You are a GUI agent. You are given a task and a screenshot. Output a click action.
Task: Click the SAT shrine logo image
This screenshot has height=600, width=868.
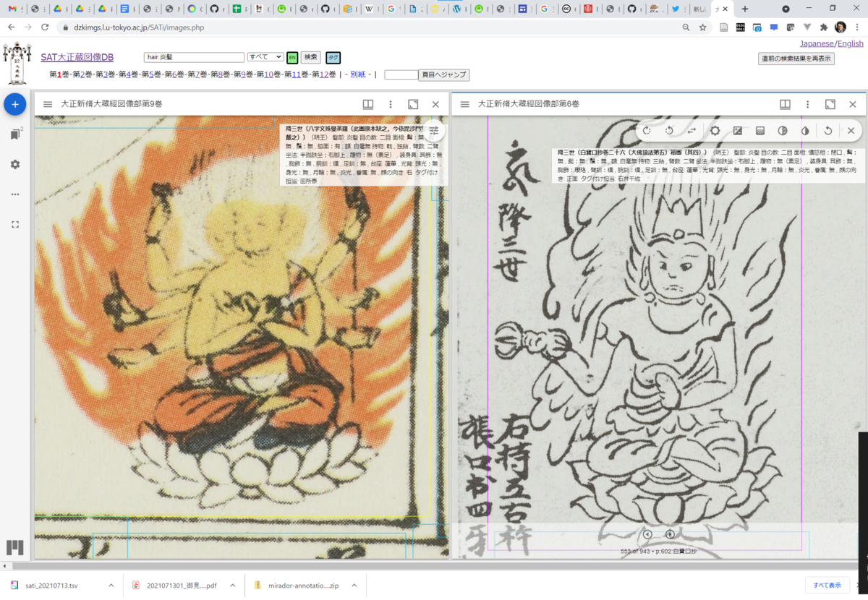17,64
